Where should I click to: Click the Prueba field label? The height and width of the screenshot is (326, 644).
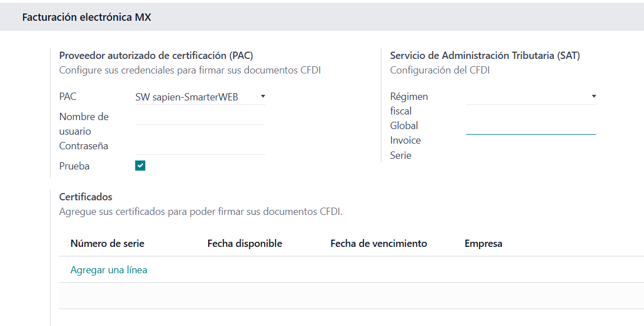[x=74, y=166]
